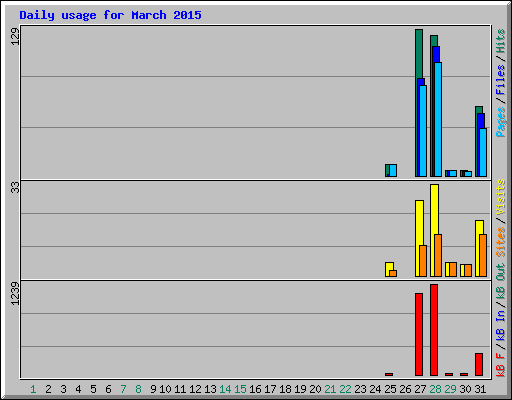Click the tiny red kB bar for day 30
Screen dimensions: 512x400
tap(464, 375)
